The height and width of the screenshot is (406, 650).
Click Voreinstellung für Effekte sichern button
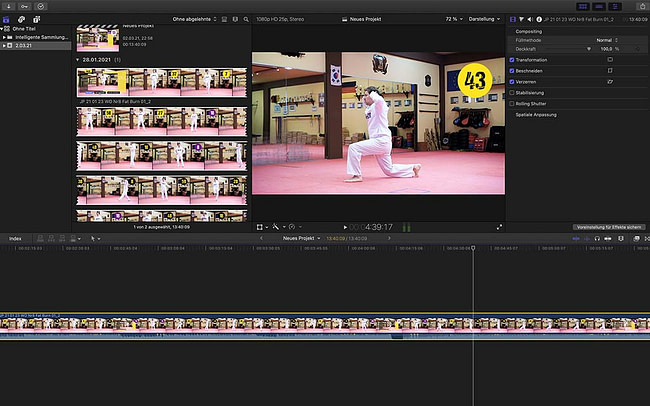(x=609, y=227)
